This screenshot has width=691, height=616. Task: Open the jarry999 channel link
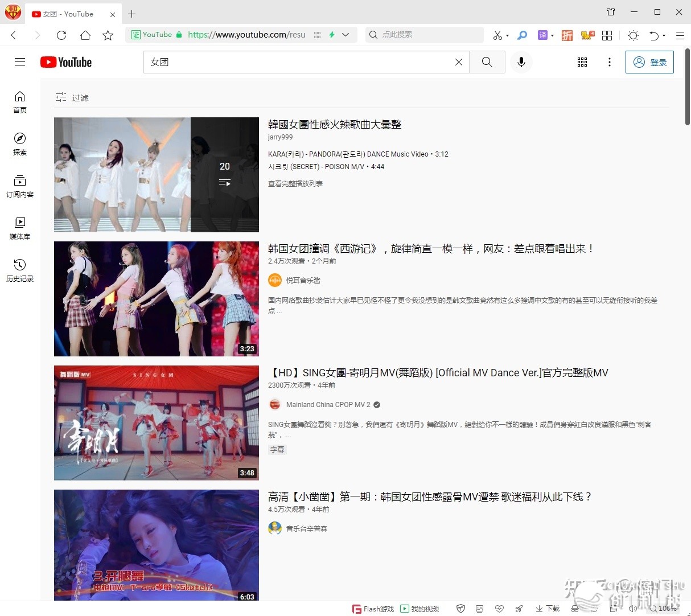click(281, 137)
